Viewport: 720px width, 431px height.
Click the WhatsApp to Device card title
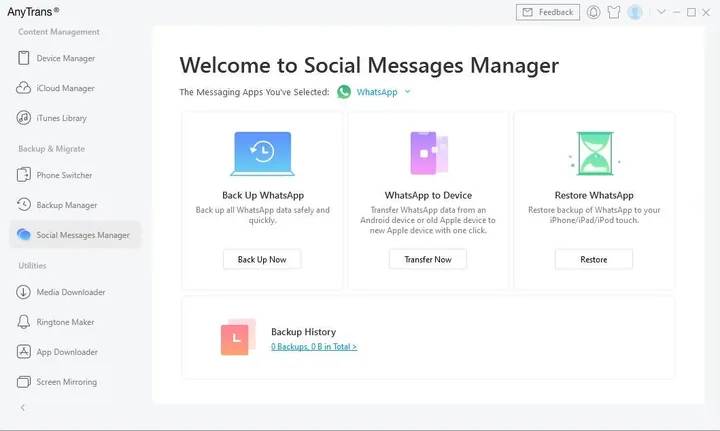[x=428, y=195]
